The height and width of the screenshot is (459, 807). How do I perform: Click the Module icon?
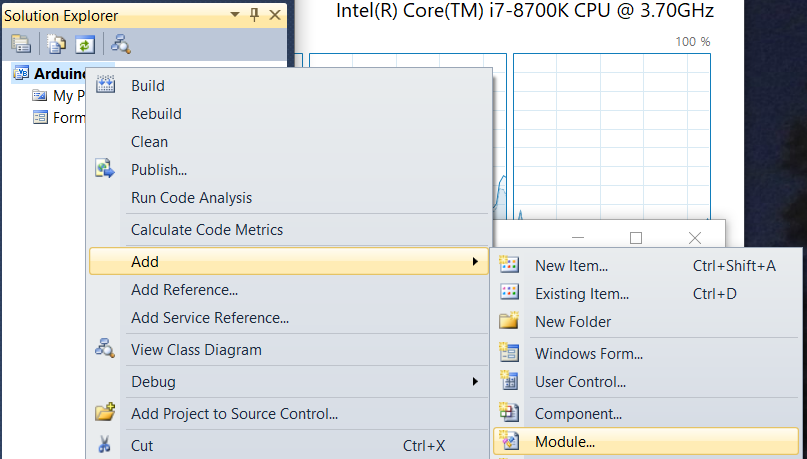pyautogui.click(x=509, y=440)
